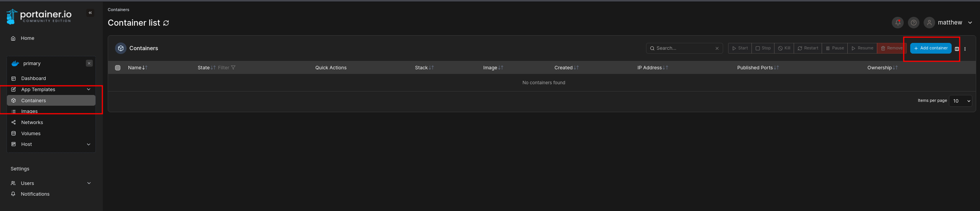Click the Containers panel cube icon

tap(121, 48)
